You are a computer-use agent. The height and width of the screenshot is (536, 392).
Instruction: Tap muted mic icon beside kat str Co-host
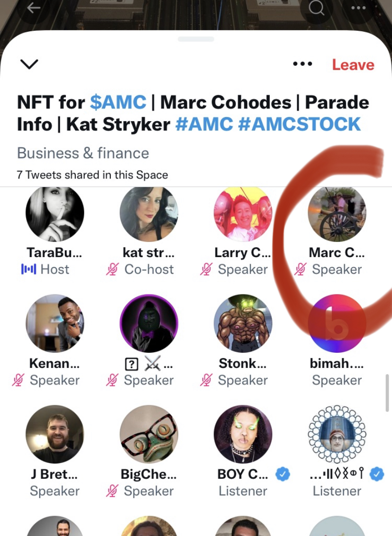pyautogui.click(x=112, y=269)
